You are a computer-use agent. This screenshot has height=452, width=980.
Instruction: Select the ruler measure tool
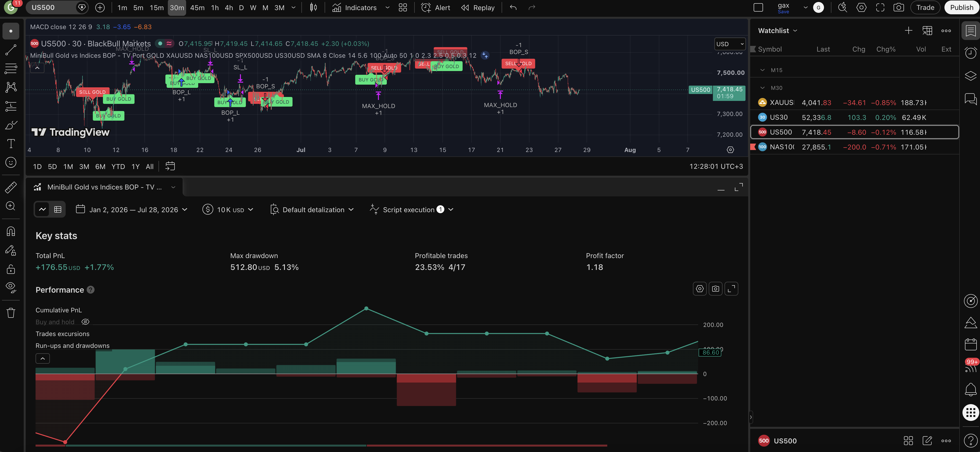(11, 187)
